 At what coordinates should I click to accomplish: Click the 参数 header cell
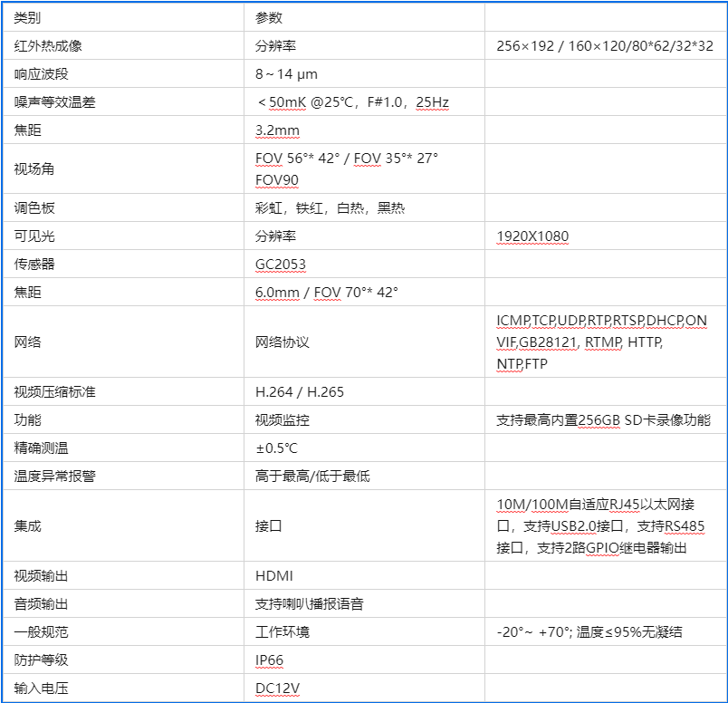pyautogui.click(x=269, y=17)
